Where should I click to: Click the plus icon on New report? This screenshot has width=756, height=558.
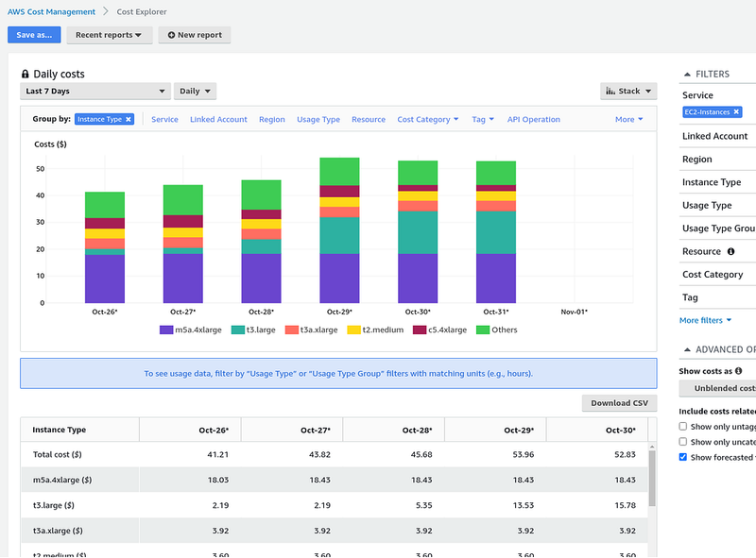(171, 35)
